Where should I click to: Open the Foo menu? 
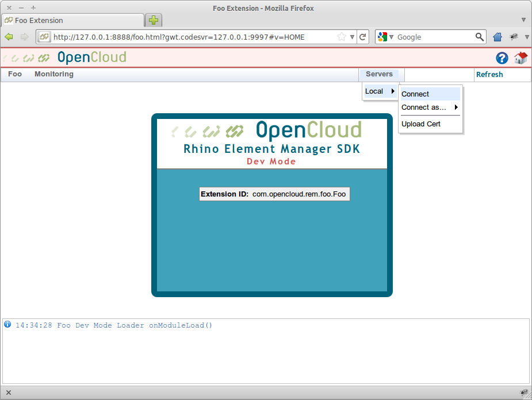pos(15,74)
